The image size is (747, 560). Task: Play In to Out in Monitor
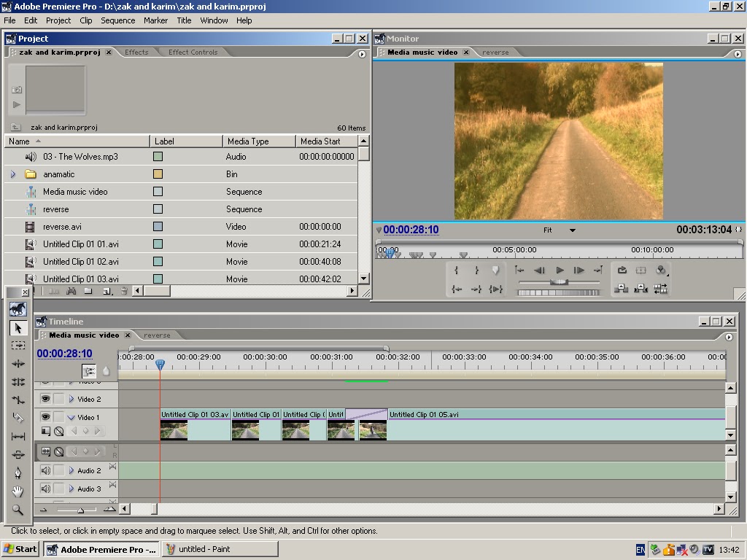496,289
